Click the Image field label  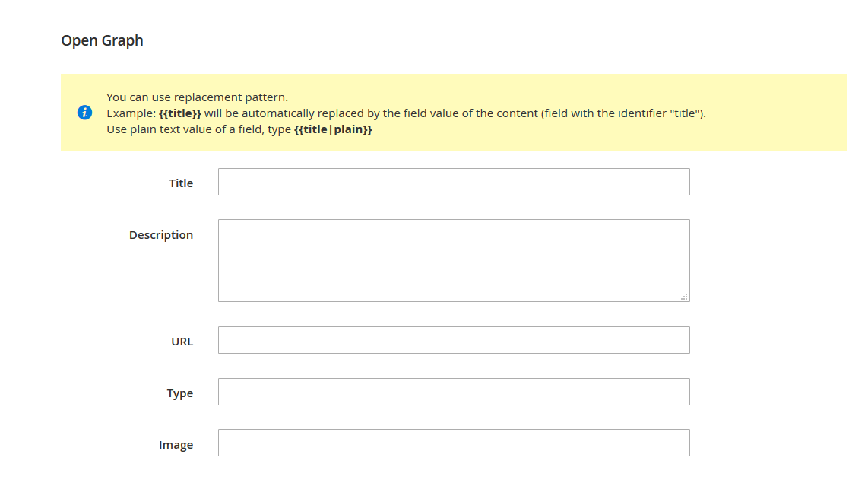pyautogui.click(x=176, y=445)
